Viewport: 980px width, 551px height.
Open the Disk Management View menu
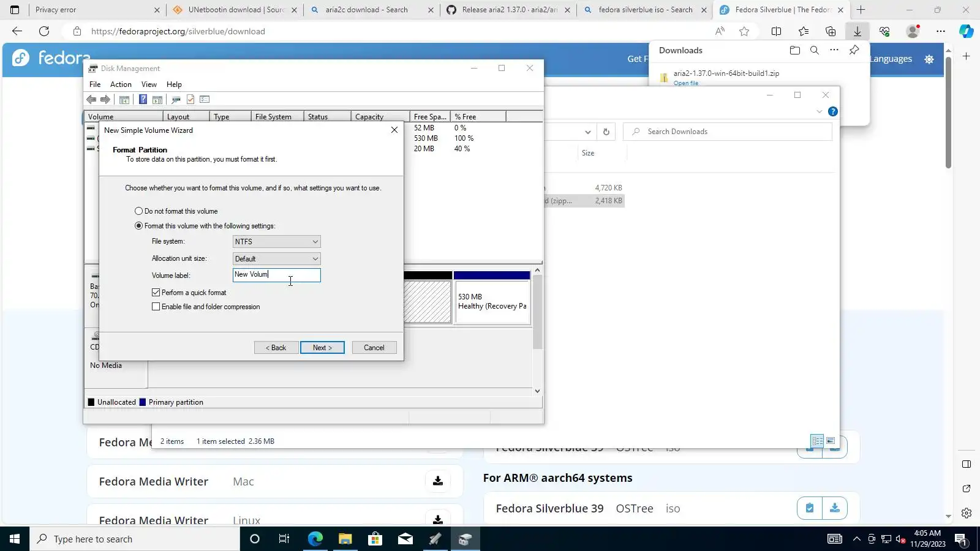(149, 84)
